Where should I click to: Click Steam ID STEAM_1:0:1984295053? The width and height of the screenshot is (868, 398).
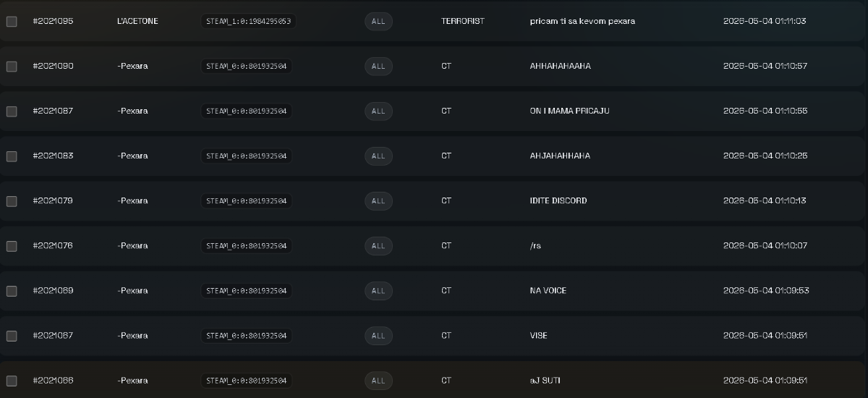(x=248, y=21)
